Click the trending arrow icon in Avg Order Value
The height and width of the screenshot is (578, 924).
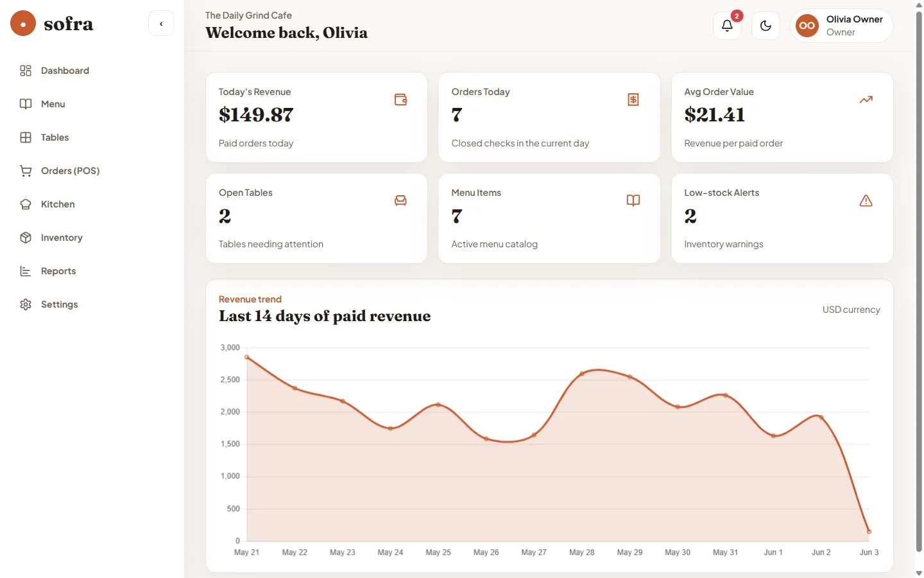click(x=866, y=100)
